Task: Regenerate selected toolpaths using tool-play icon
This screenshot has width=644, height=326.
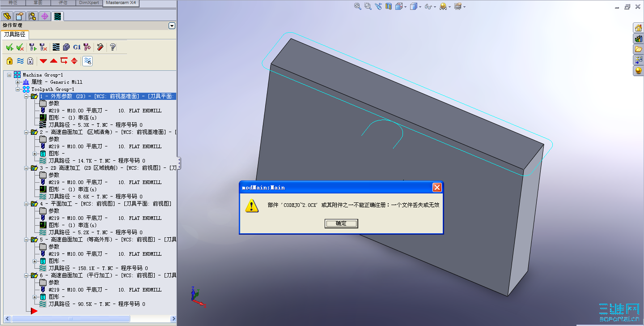Action: pos(32,47)
